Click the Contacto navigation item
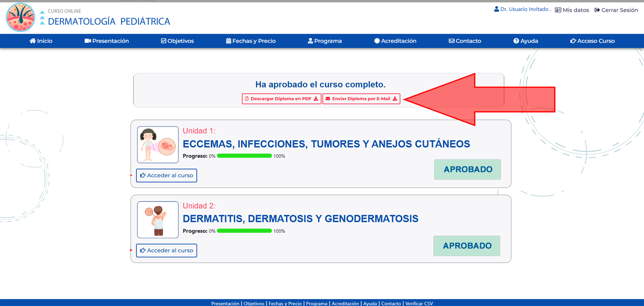 (465, 41)
